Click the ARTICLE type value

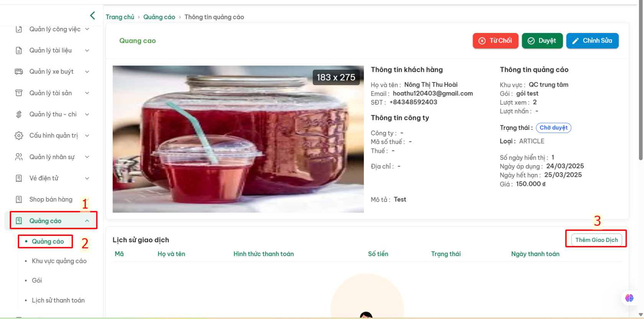click(x=532, y=141)
